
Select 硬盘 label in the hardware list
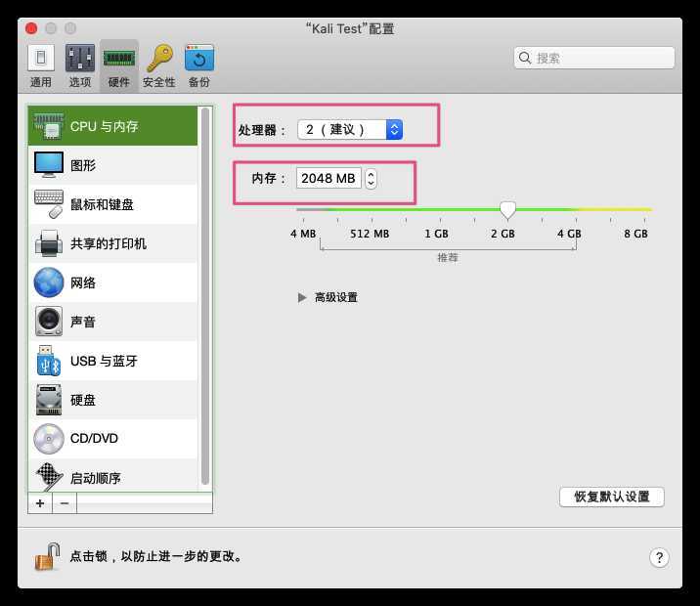point(83,400)
